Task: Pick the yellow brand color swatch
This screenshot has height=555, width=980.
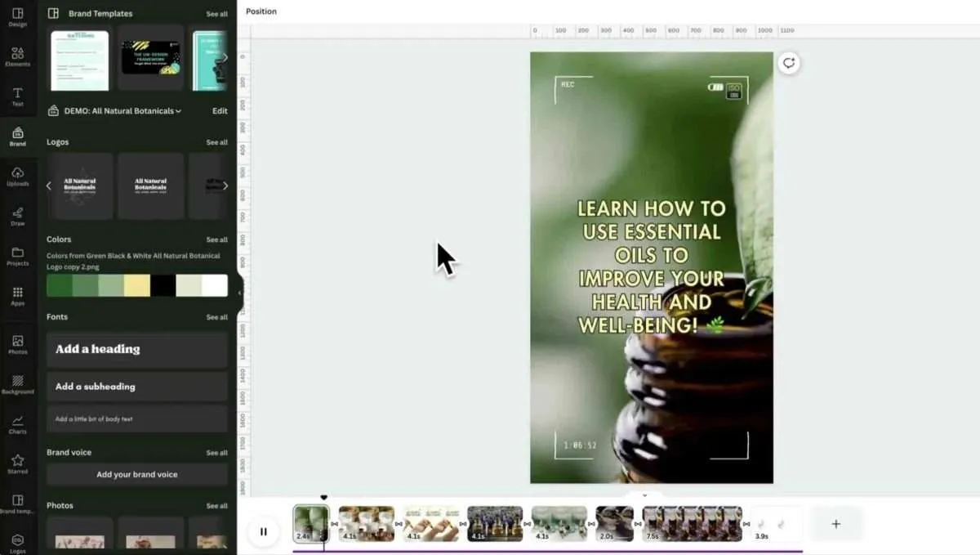Action: click(x=137, y=285)
